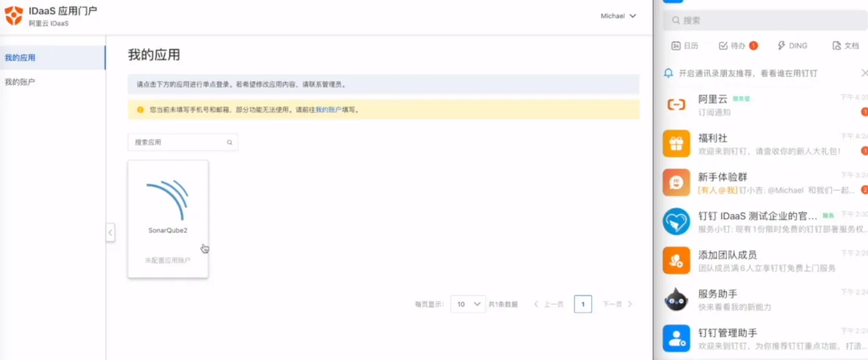This screenshot has height=360, width=868.
Task: Click the DingTalk search magnifier icon
Action: click(676, 21)
